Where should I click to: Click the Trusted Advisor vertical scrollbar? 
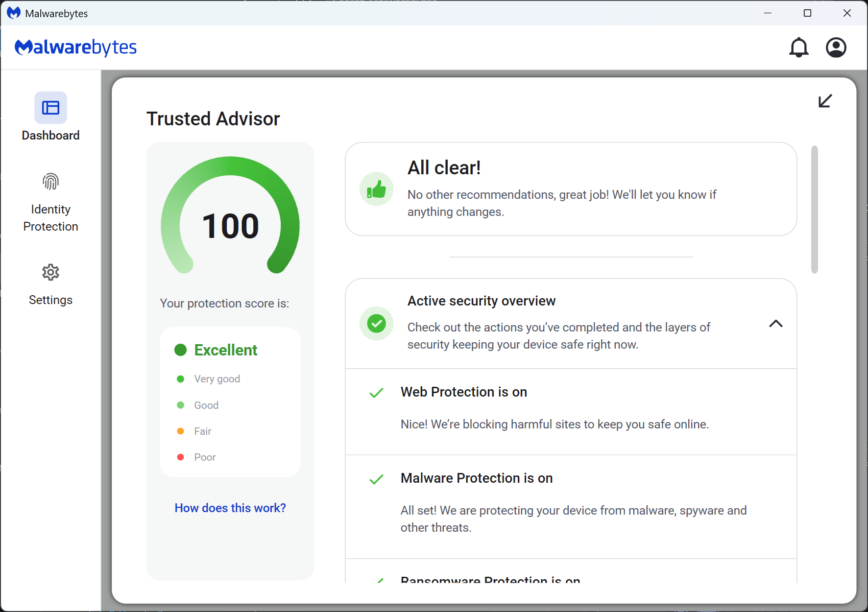click(814, 210)
